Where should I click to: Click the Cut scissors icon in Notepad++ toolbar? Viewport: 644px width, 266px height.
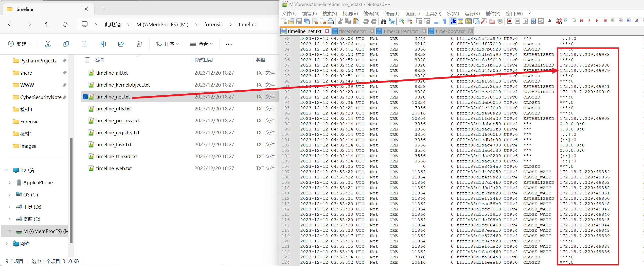tap(341, 21)
